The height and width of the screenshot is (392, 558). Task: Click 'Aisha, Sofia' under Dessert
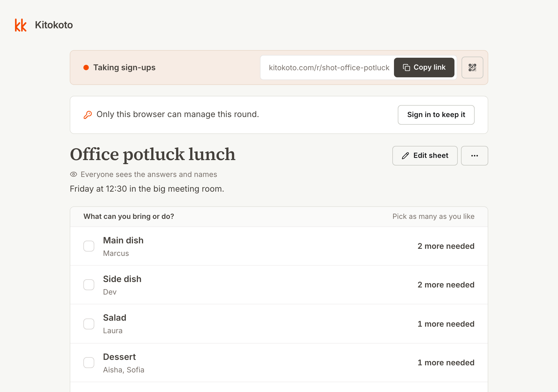pyautogui.click(x=124, y=370)
